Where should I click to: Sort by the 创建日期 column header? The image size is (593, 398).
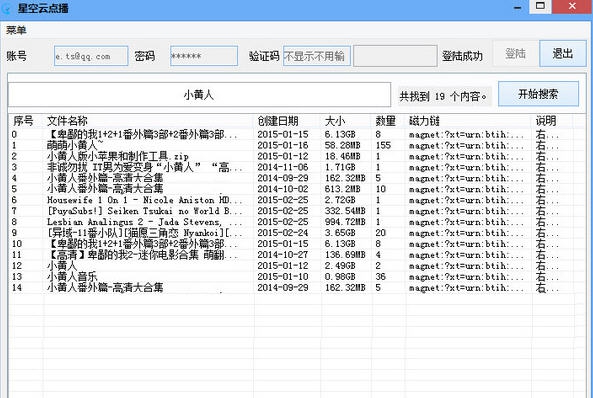tap(278, 121)
